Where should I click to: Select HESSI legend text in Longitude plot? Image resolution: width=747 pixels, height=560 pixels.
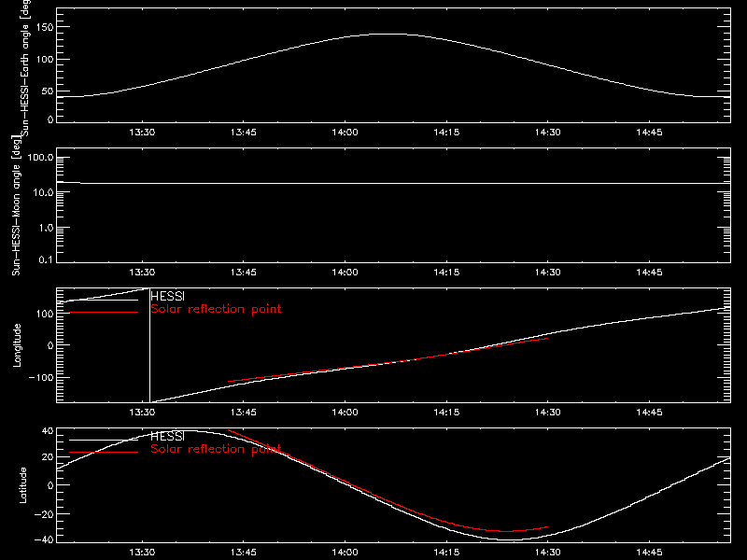(x=168, y=296)
